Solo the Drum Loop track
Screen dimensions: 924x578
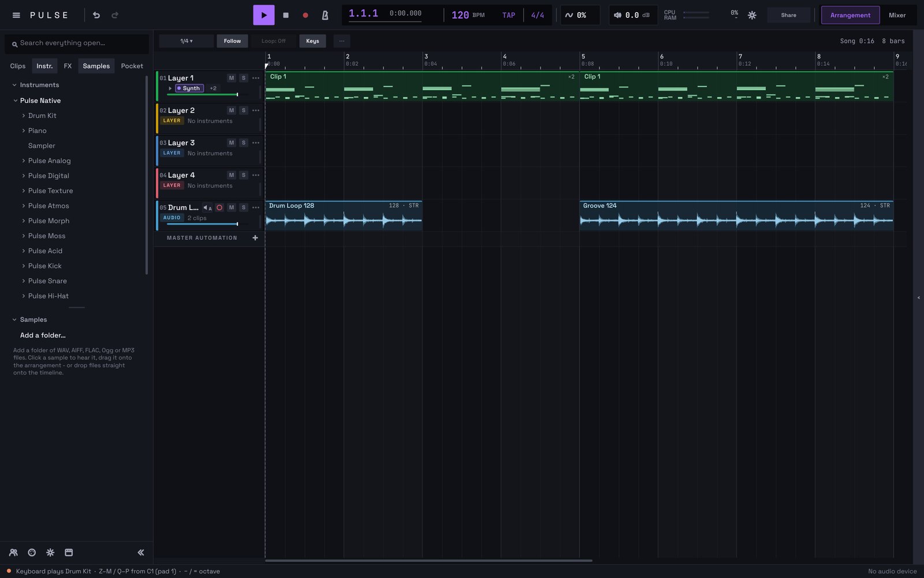point(244,208)
